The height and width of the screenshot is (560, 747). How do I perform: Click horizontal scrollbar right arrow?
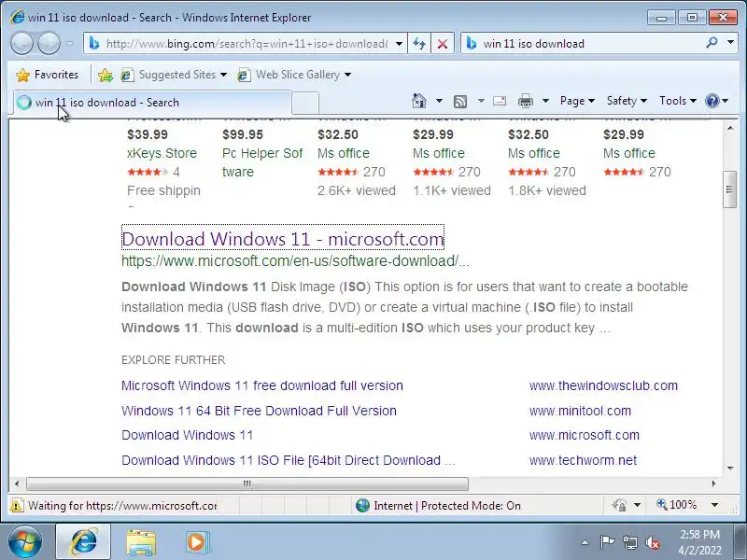coord(713,483)
